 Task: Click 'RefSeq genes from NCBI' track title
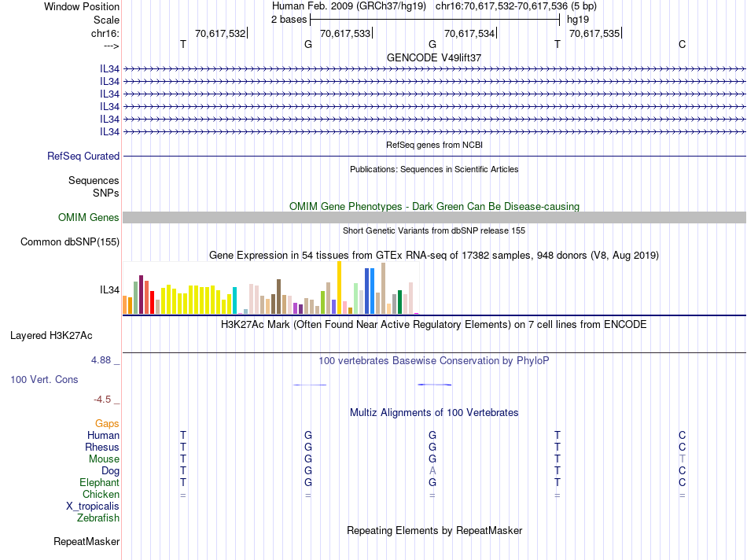coord(434,145)
